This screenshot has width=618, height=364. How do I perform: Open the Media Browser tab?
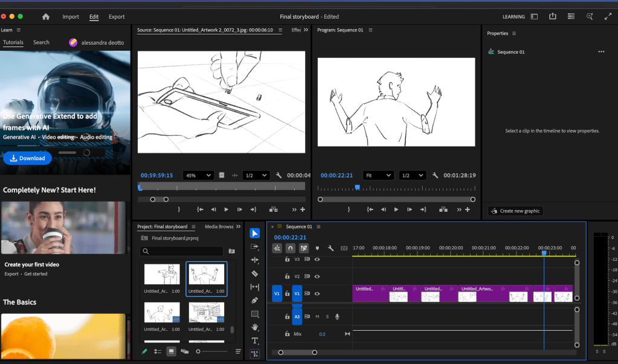(219, 227)
